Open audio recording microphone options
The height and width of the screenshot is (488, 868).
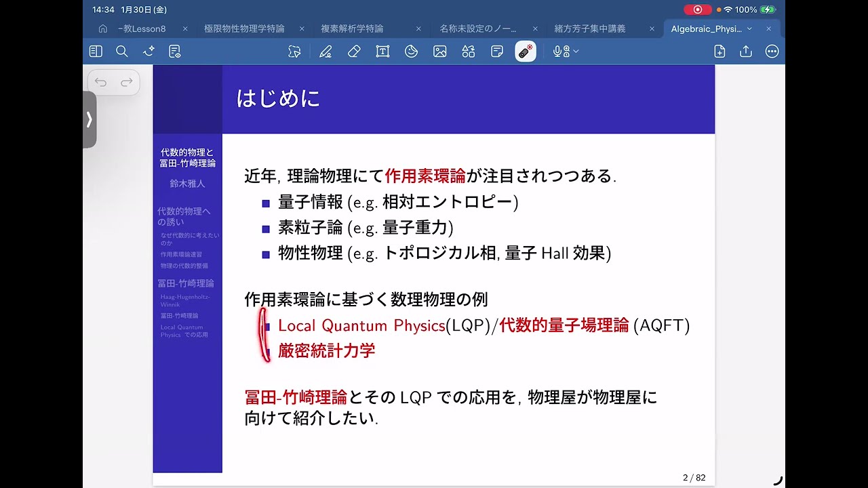566,52
